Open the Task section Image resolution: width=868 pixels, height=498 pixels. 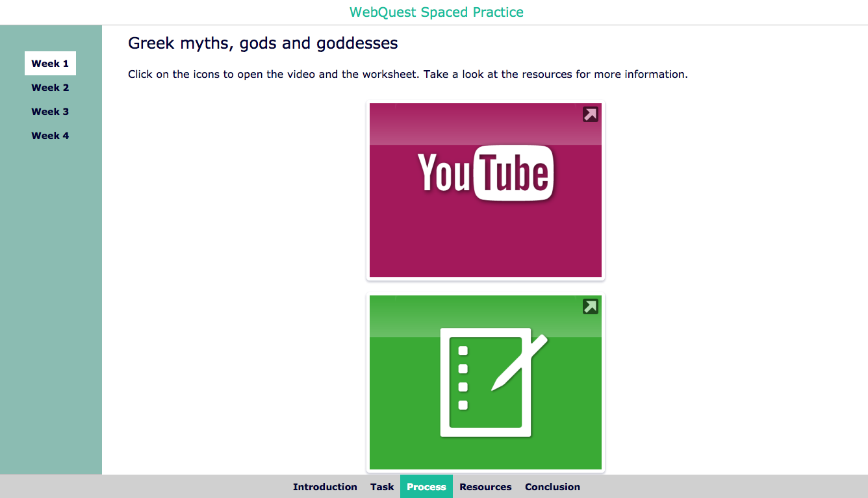click(382, 487)
